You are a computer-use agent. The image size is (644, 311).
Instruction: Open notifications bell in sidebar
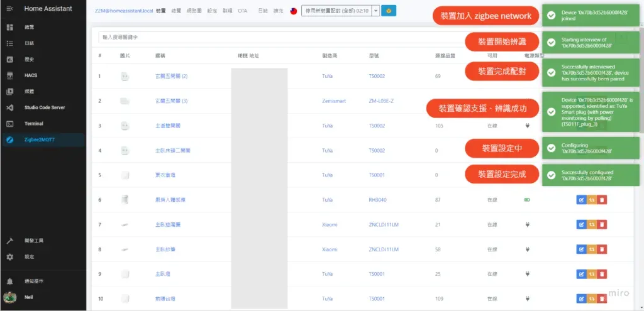click(x=10, y=281)
